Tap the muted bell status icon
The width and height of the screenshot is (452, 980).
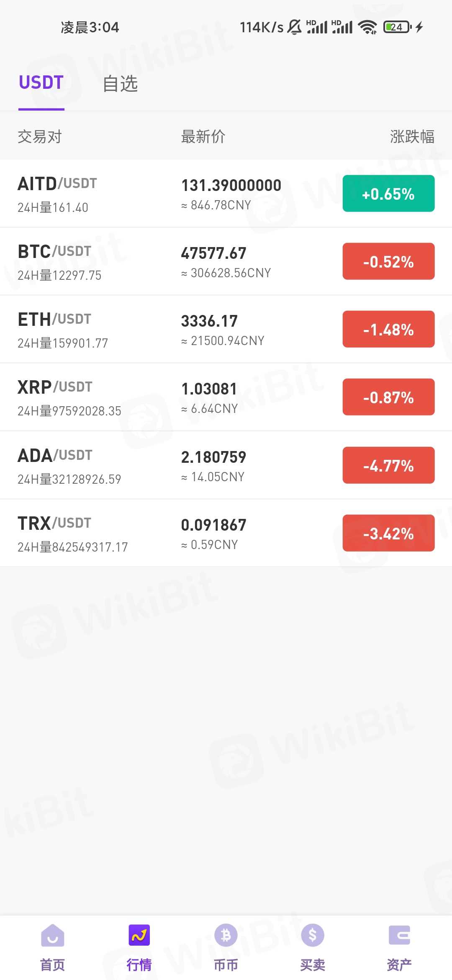pos(295,27)
